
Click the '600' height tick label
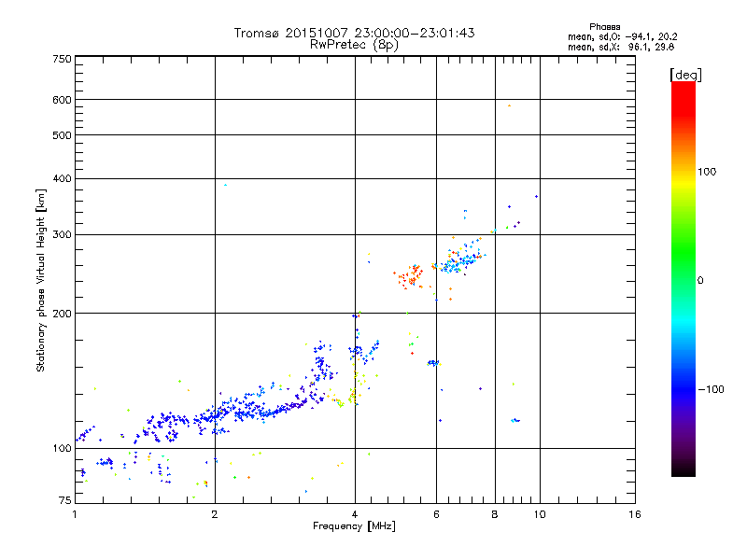[62, 100]
